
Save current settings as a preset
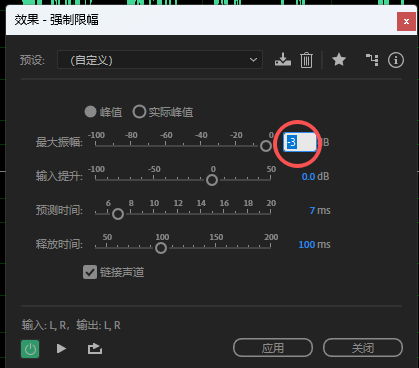click(283, 60)
